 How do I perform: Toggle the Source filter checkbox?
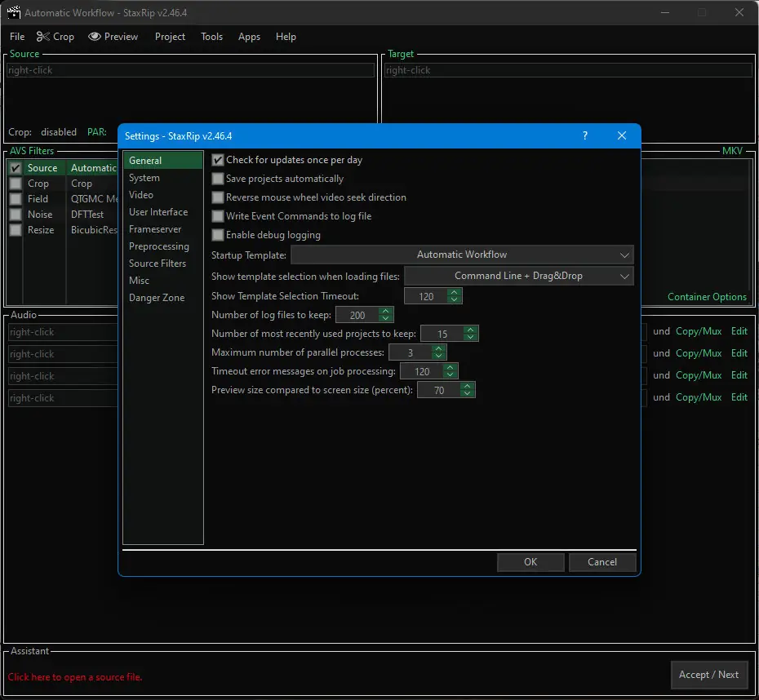[16, 168]
